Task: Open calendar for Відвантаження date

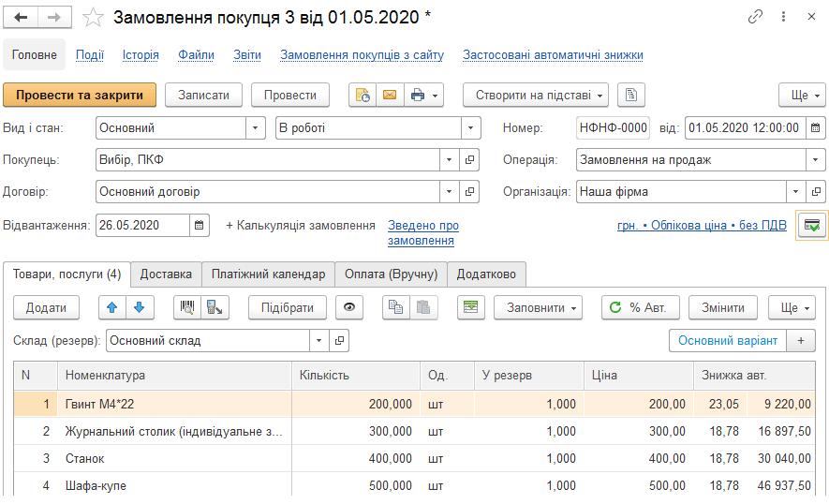Action: (x=200, y=225)
